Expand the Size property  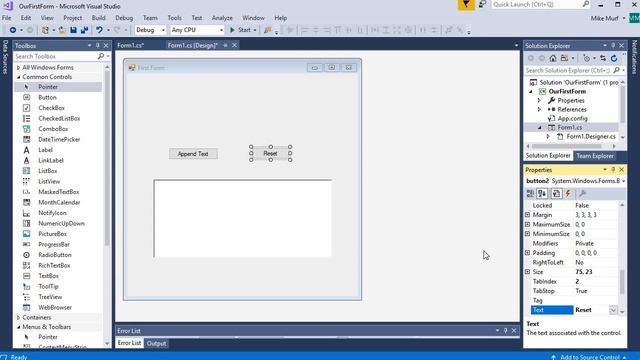coord(527,272)
